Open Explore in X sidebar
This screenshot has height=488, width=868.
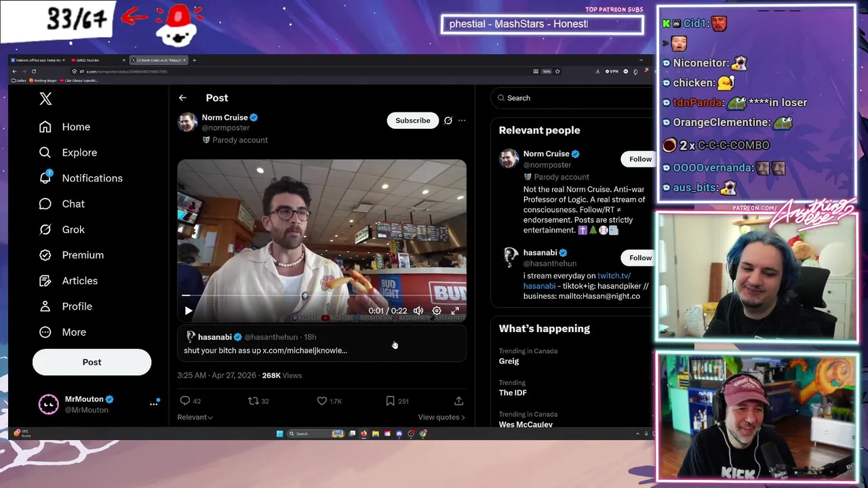click(x=68, y=152)
